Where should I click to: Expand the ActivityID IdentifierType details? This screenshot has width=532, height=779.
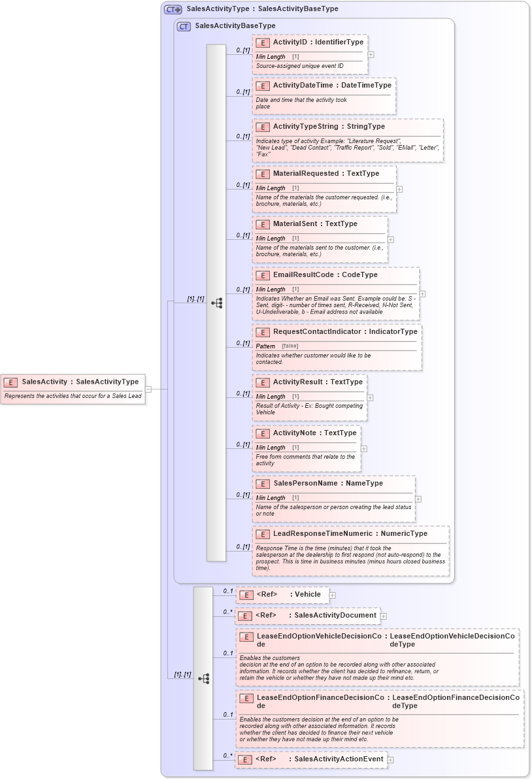(x=371, y=55)
